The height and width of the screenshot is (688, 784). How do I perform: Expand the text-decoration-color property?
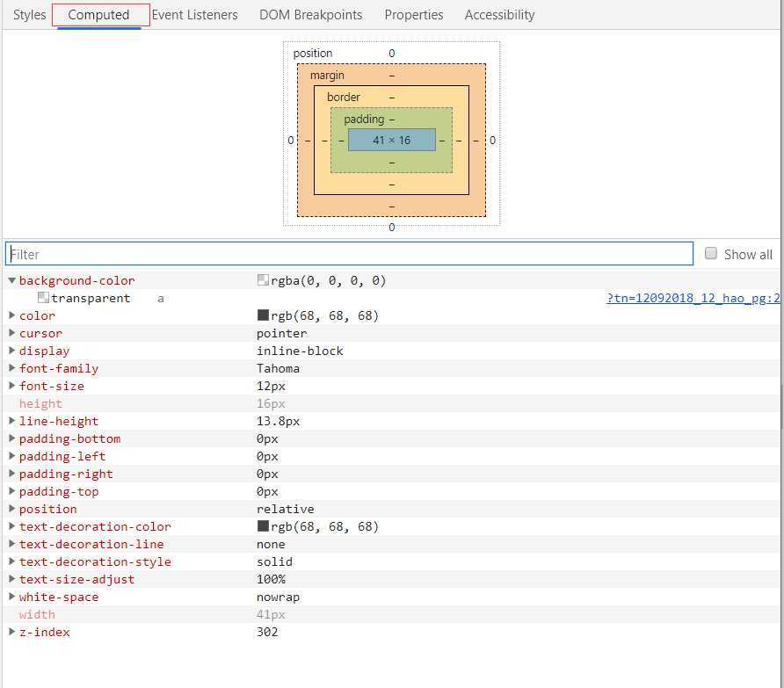pyautogui.click(x=12, y=526)
